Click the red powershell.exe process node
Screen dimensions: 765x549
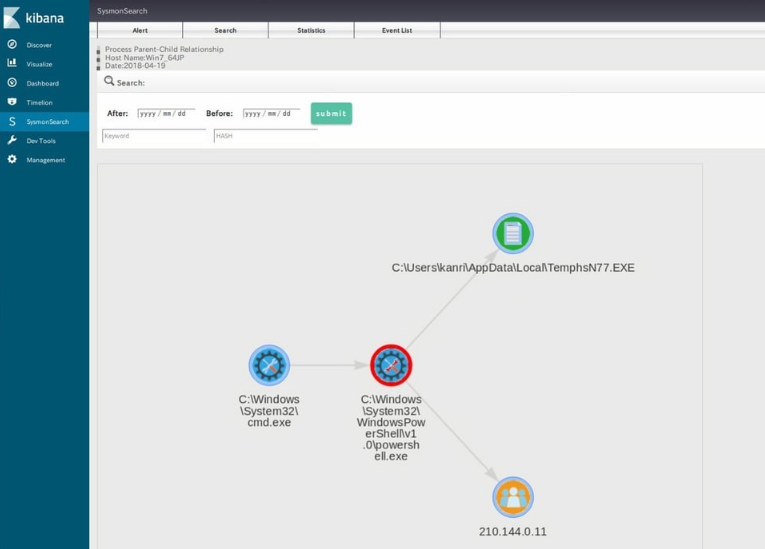pyautogui.click(x=391, y=366)
